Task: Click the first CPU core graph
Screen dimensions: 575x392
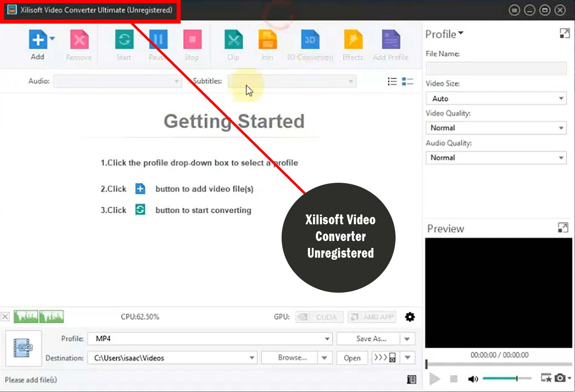Action: click(26, 316)
